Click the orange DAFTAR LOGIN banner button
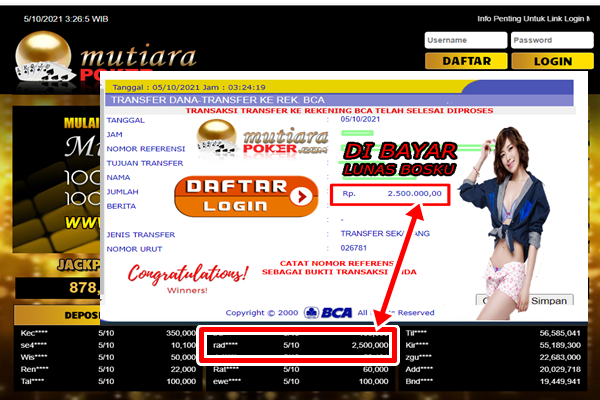 (x=246, y=196)
